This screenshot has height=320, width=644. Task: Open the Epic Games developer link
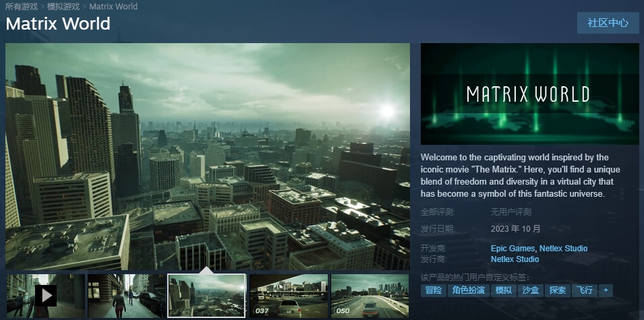[513, 249]
